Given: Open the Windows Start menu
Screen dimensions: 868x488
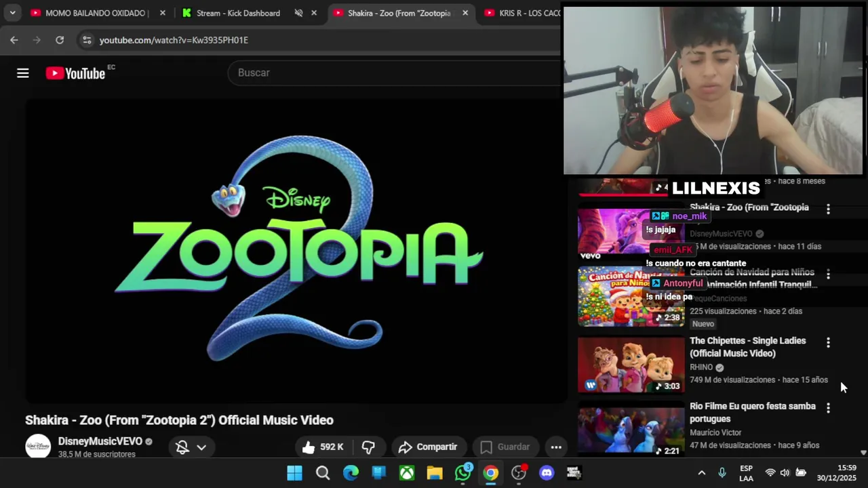Looking at the screenshot, I should (x=294, y=473).
